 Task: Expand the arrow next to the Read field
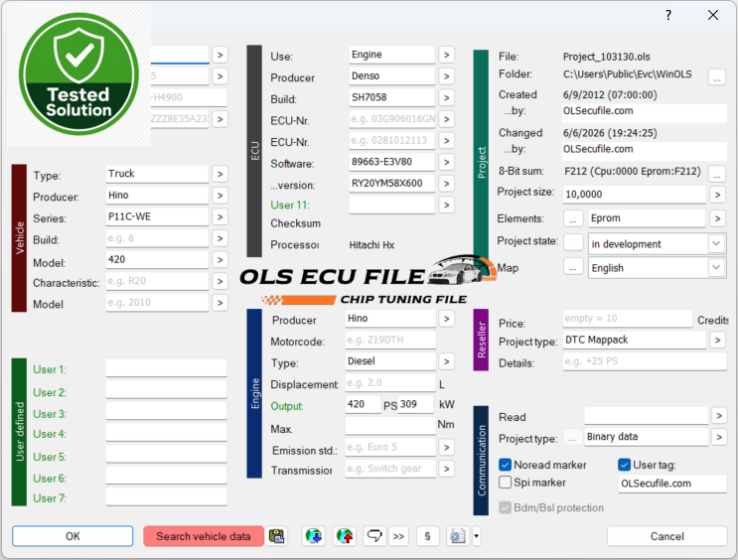719,415
